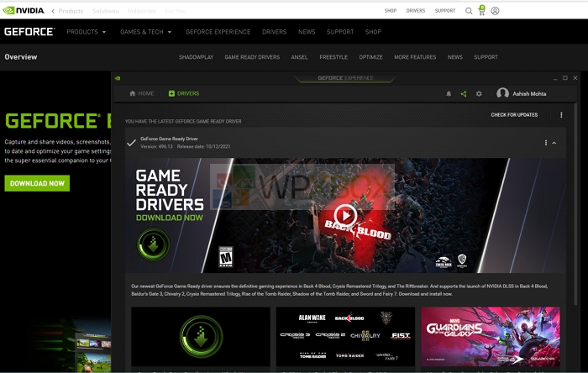
Task: Open the three-dot menu on the driver row
Action: 546,143
